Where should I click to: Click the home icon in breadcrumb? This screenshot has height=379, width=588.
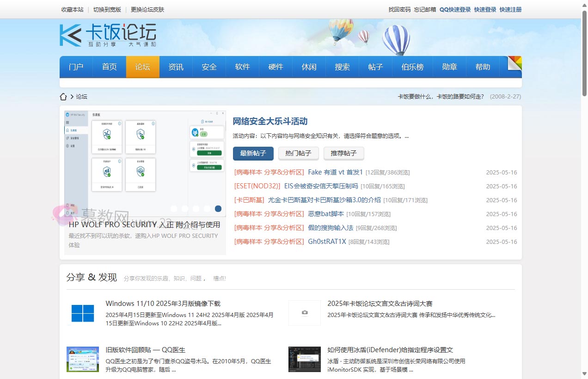point(64,97)
